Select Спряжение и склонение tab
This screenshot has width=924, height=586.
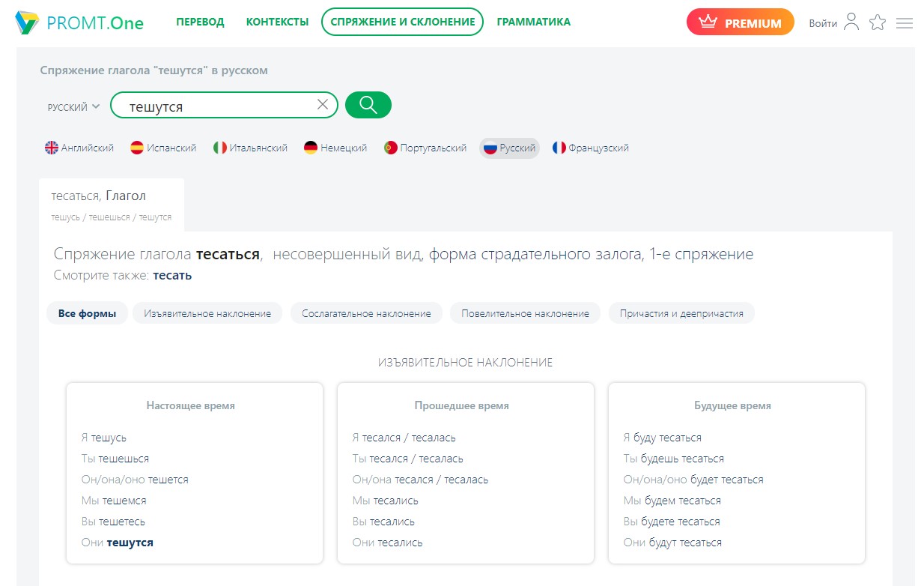403,22
